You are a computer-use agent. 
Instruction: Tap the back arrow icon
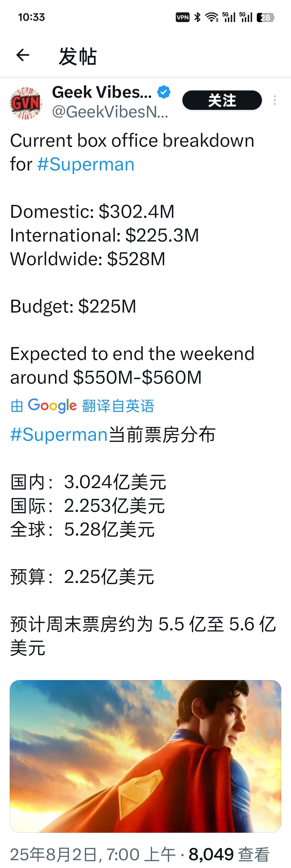click(23, 55)
